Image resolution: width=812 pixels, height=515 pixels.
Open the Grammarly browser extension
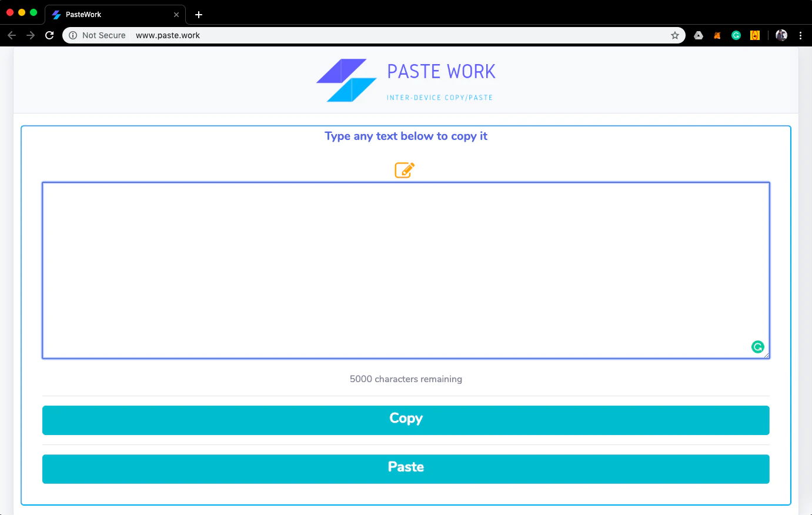(736, 35)
